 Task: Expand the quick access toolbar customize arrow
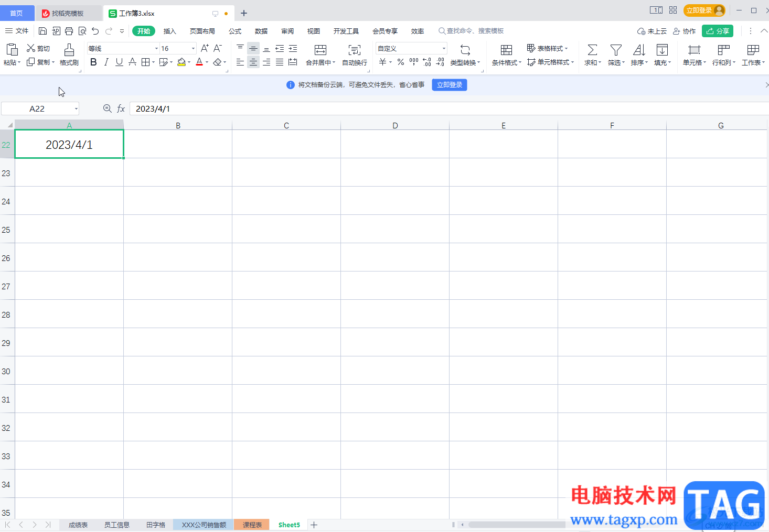tap(122, 31)
